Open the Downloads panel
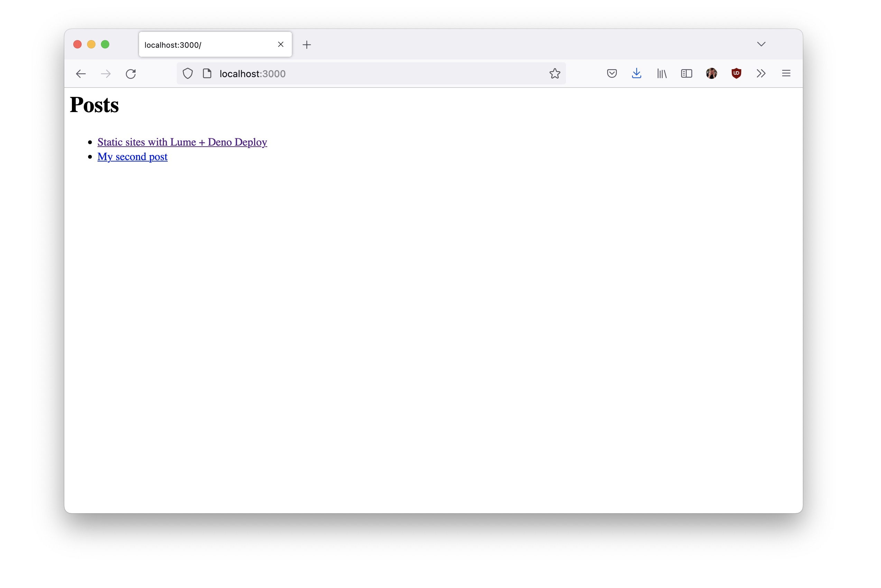The image size is (881, 588). tap(636, 73)
